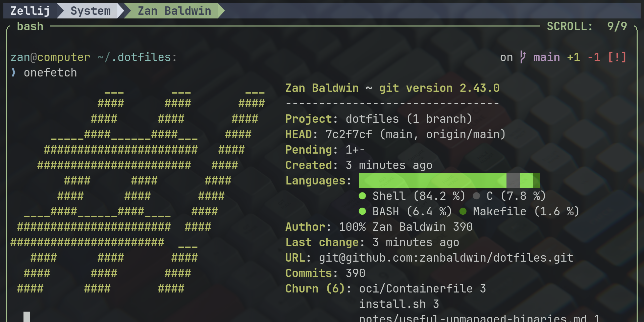Click the zan@computer prompt text
Image resolution: width=644 pixels, height=322 pixels.
50,57
